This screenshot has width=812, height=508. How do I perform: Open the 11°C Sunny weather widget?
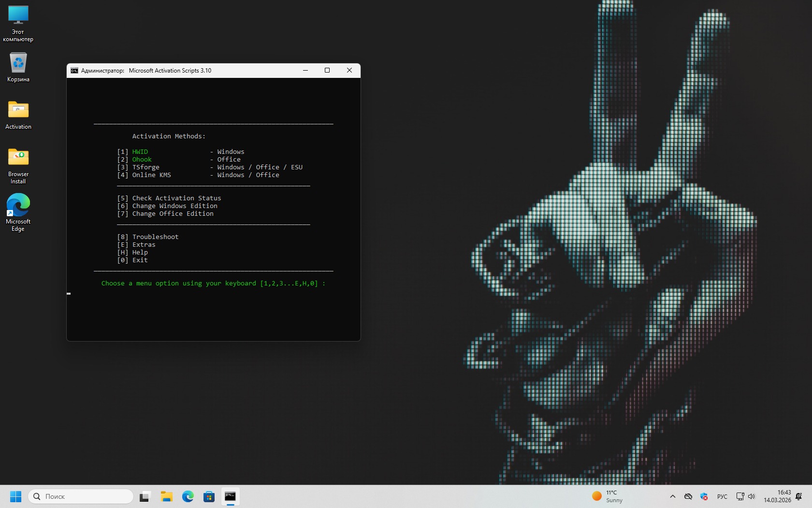(608, 496)
